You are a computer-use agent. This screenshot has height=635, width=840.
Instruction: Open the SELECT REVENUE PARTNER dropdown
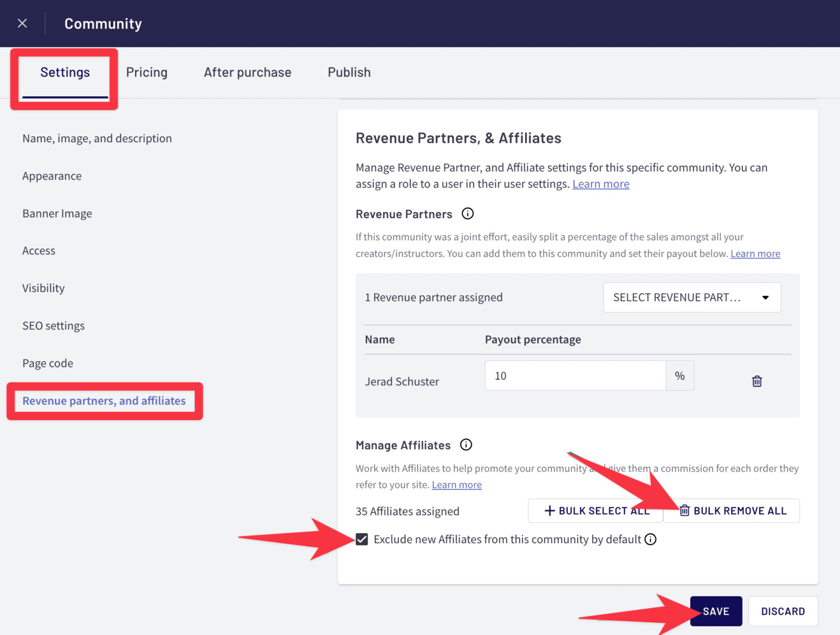(x=691, y=297)
